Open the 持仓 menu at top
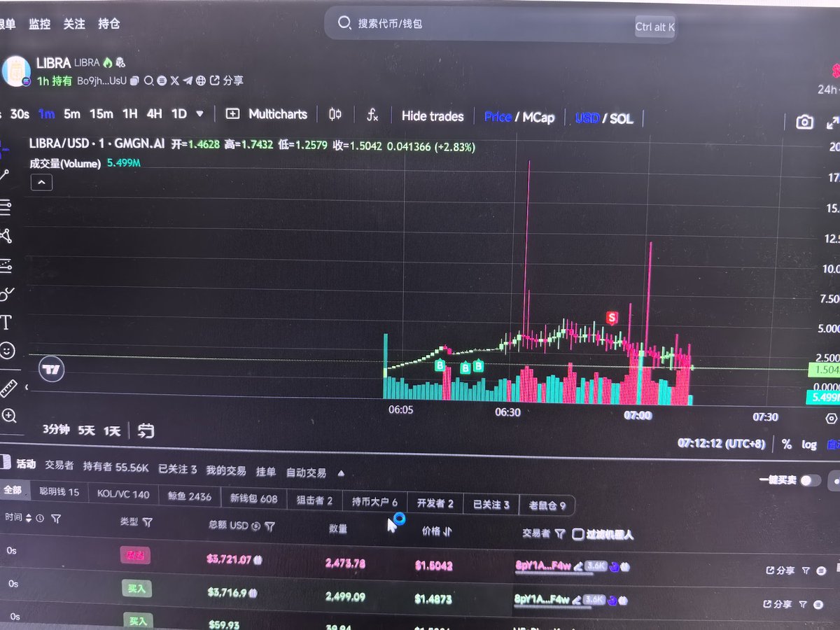The height and width of the screenshot is (630, 840). (108, 24)
